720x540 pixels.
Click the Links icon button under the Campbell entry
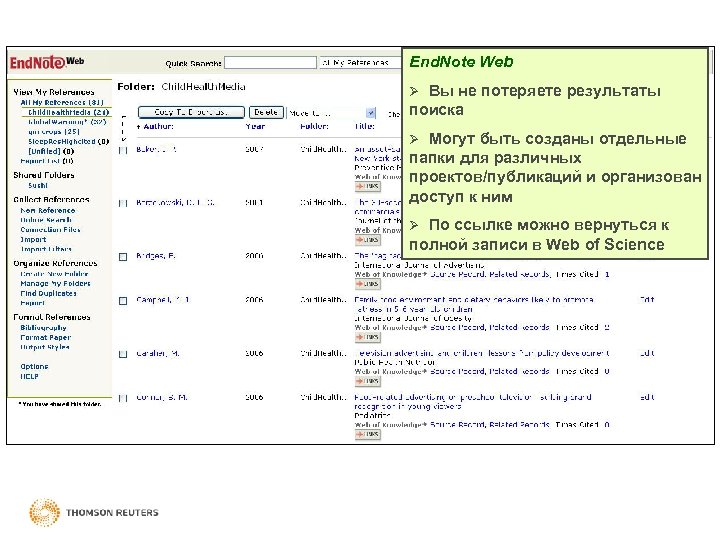point(368,337)
